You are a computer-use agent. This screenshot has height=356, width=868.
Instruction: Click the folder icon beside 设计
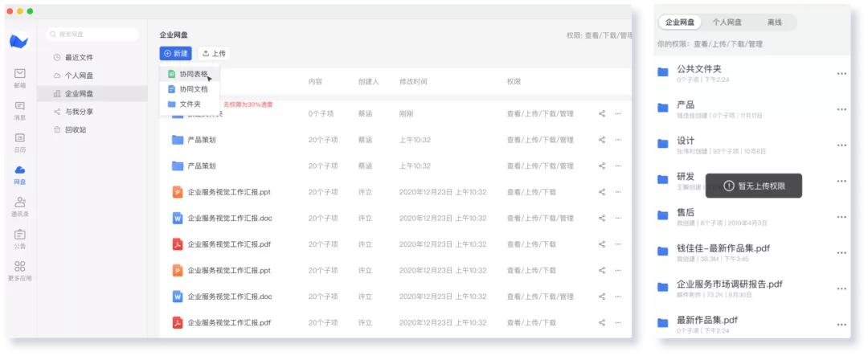click(662, 144)
